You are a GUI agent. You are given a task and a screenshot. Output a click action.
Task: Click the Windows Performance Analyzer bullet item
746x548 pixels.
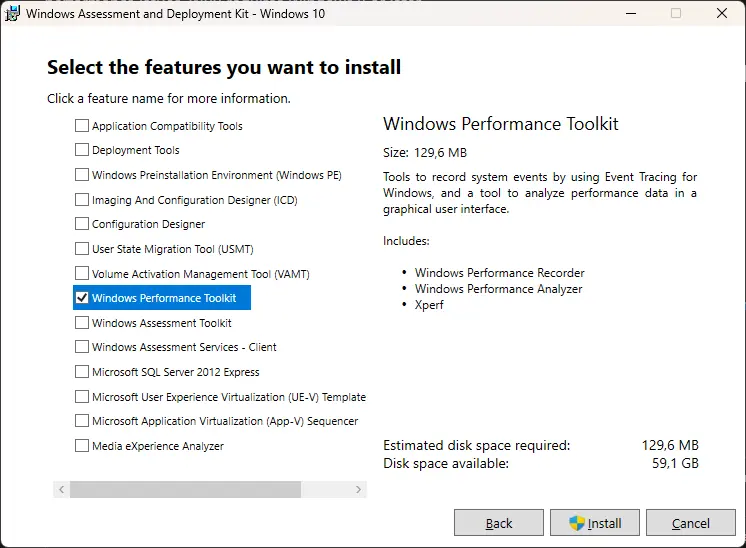coord(499,289)
